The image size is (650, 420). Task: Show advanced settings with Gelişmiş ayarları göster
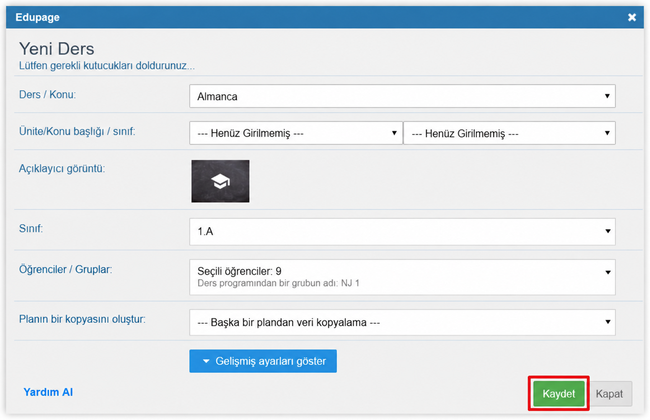click(263, 361)
